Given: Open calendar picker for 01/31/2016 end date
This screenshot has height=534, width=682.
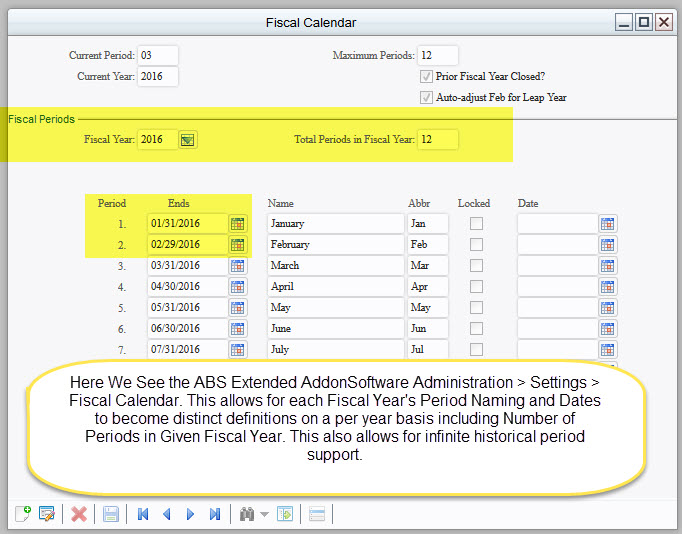Looking at the screenshot, I should 237,224.
